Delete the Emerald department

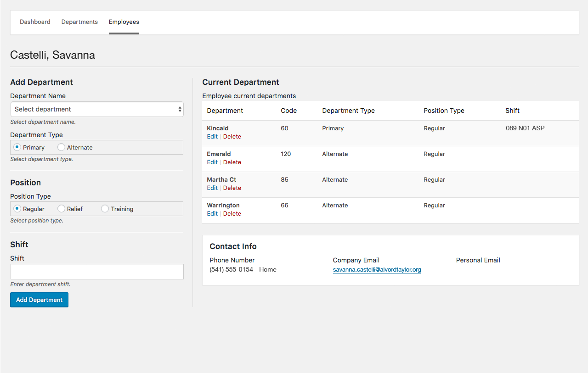pyautogui.click(x=232, y=162)
